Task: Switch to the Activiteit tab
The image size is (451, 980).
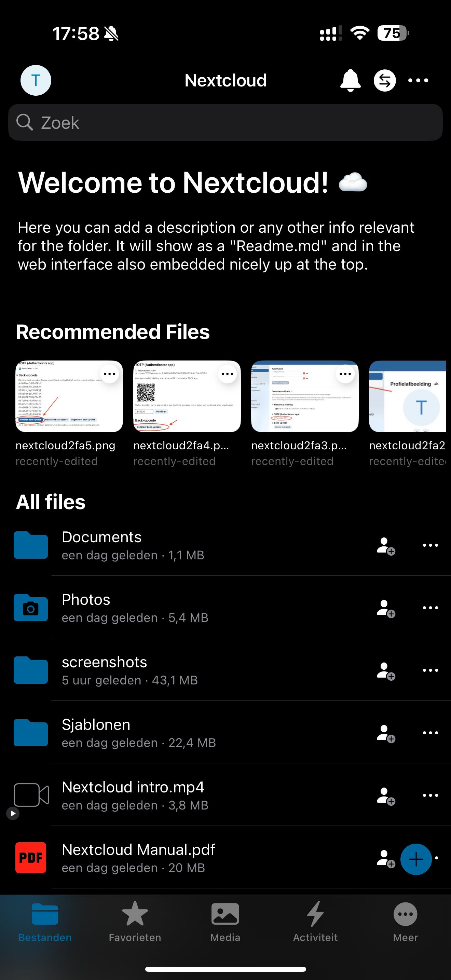Action: (x=315, y=923)
